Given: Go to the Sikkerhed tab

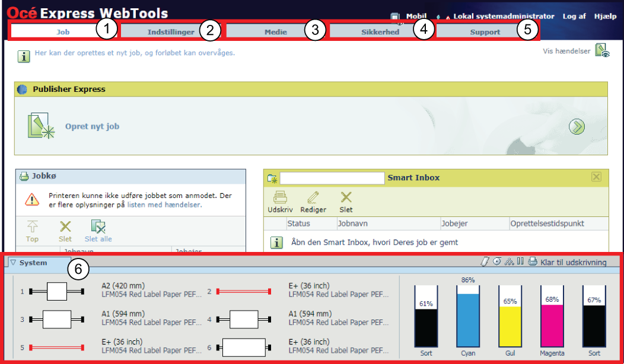Looking at the screenshot, I should tap(380, 32).
